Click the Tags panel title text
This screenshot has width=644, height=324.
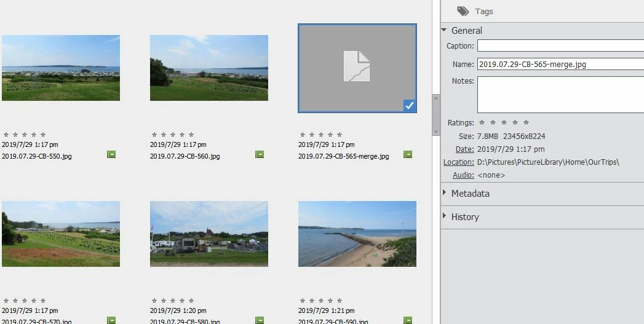coord(484,12)
